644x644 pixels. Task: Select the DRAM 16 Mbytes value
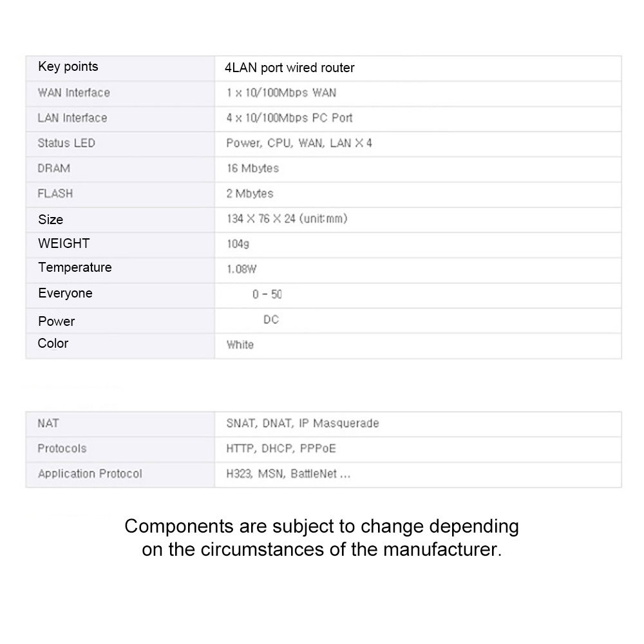[252, 168]
